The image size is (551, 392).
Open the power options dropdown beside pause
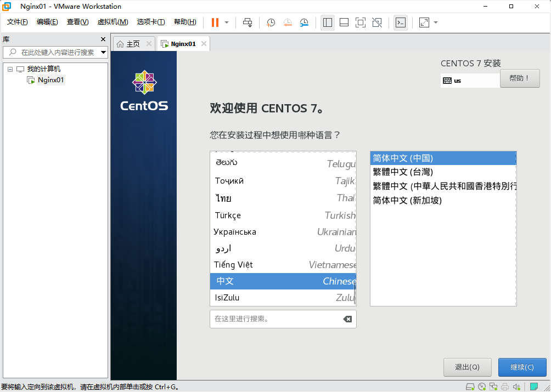pos(227,22)
